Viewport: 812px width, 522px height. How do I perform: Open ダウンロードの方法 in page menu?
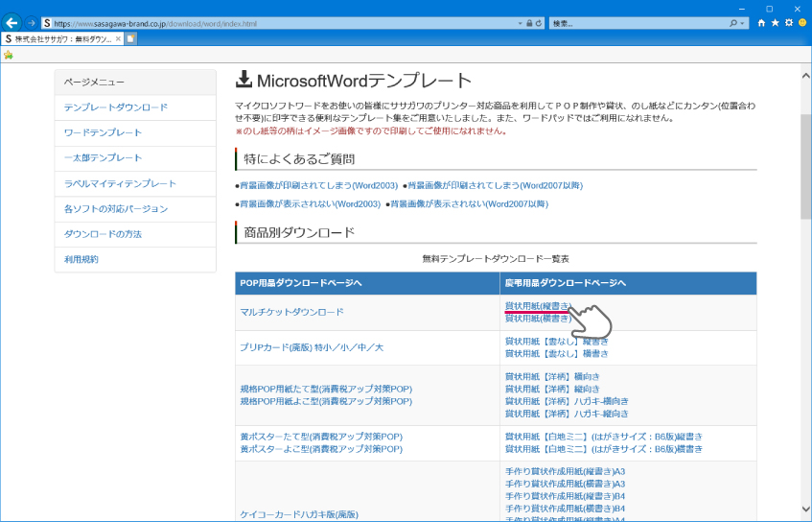(103, 234)
